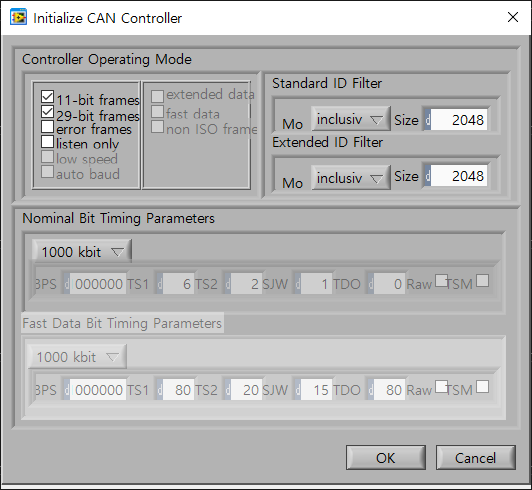Click Nominal BPS value field
This screenshot has width=532, height=490.
[98, 284]
